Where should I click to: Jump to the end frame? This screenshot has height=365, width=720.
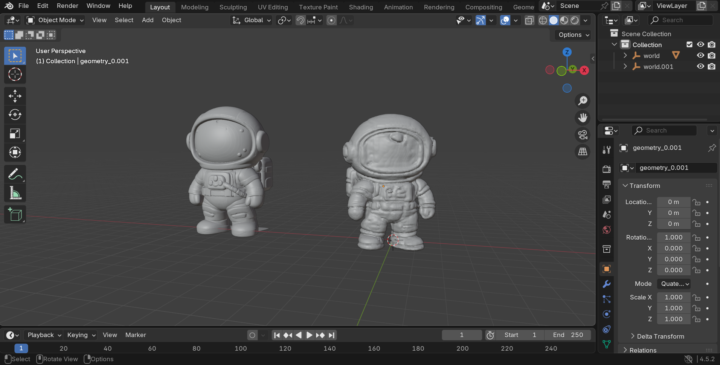[332, 335]
